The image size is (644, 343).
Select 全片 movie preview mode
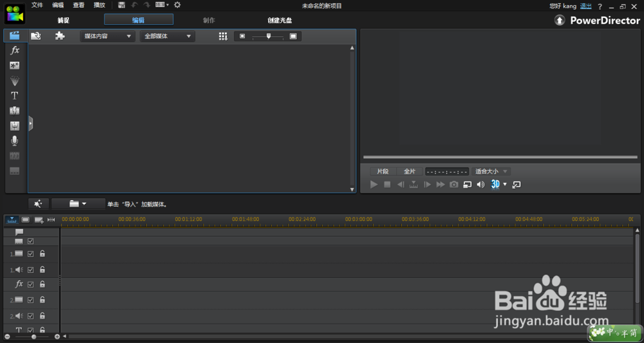410,171
